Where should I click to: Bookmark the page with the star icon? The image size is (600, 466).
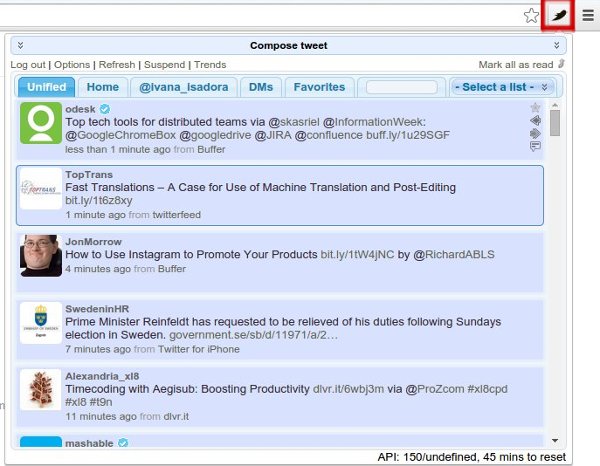coord(531,15)
